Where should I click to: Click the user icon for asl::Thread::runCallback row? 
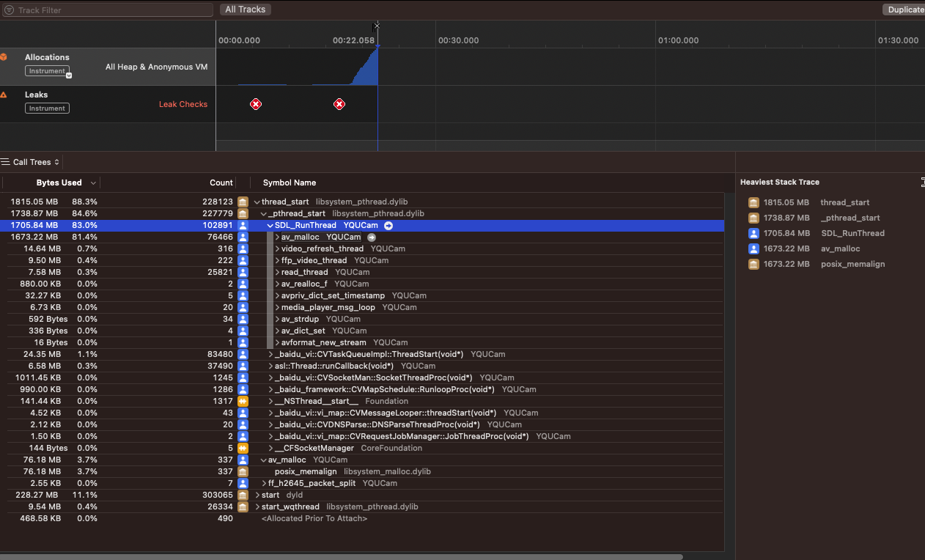243,366
